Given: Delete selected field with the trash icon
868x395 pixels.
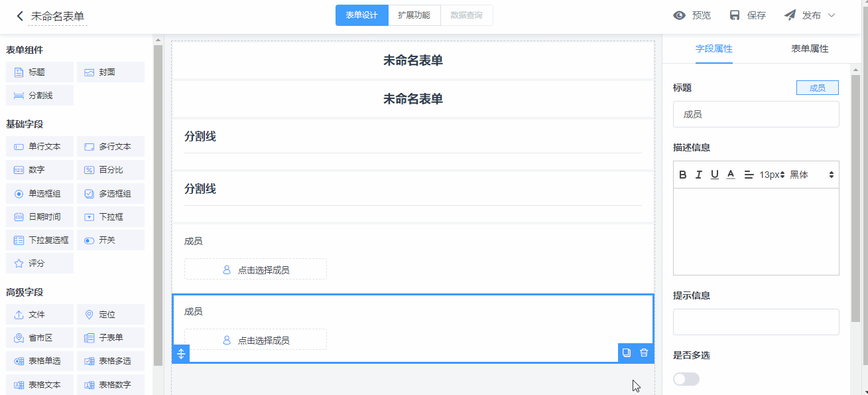Looking at the screenshot, I should [644, 353].
